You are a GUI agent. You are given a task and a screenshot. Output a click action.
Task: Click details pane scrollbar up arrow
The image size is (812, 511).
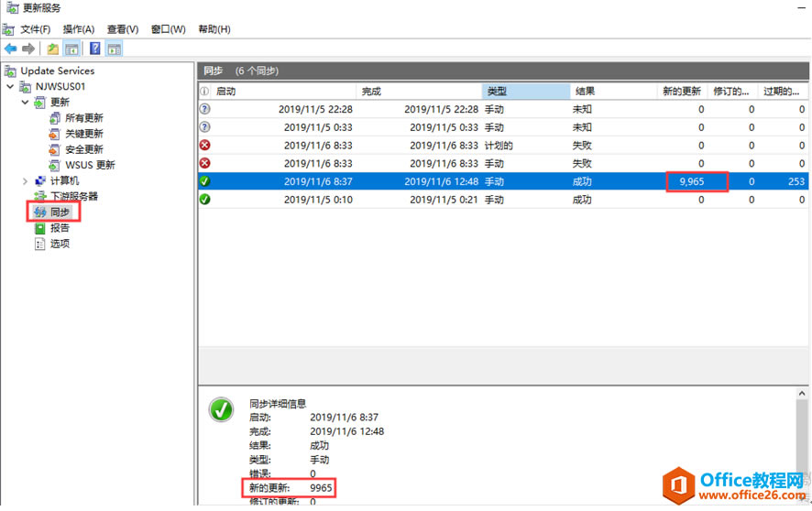click(x=802, y=394)
